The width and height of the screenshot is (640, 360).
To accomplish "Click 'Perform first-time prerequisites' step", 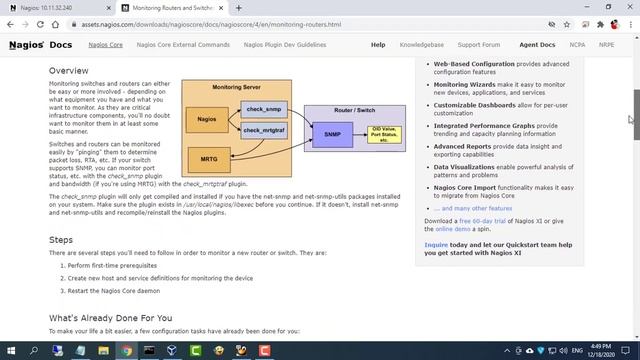I will 112,265.
